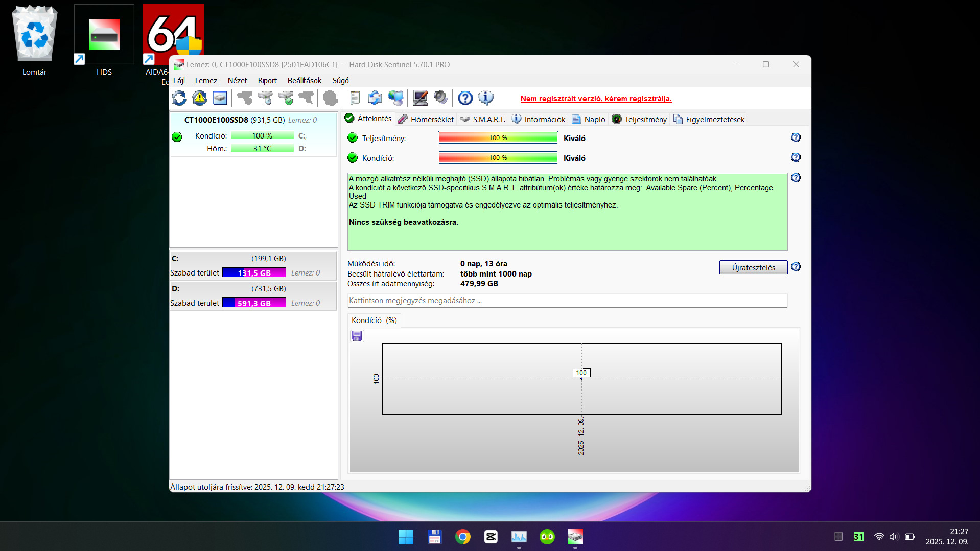
Task: Open the Windows Start menu
Action: [x=406, y=537]
